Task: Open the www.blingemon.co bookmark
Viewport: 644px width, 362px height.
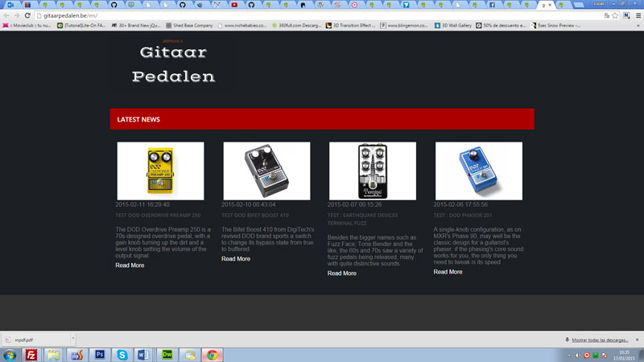Action: 404,26
